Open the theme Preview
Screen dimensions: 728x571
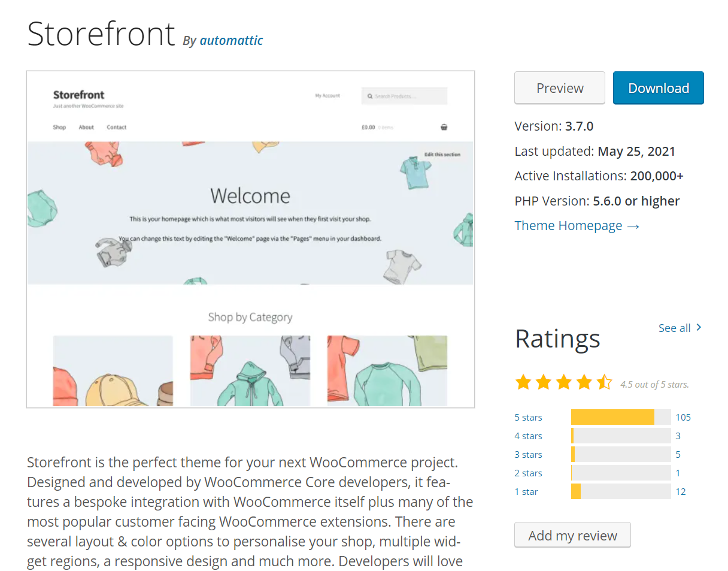pos(559,88)
